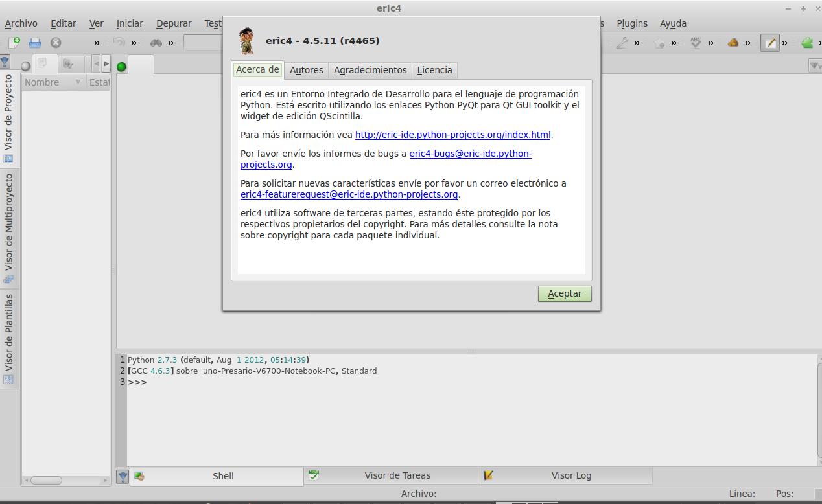Open the eric-ide index.html link
The width and height of the screenshot is (822, 504).
pos(453,135)
